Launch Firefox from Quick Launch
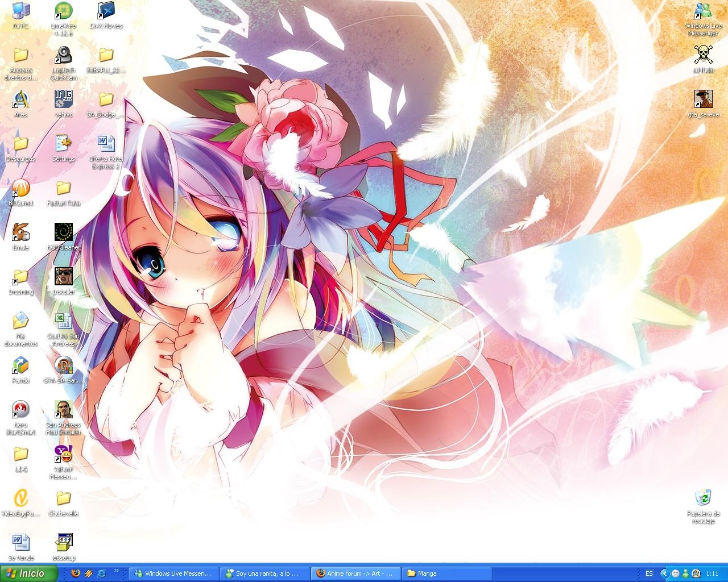 click(76, 573)
